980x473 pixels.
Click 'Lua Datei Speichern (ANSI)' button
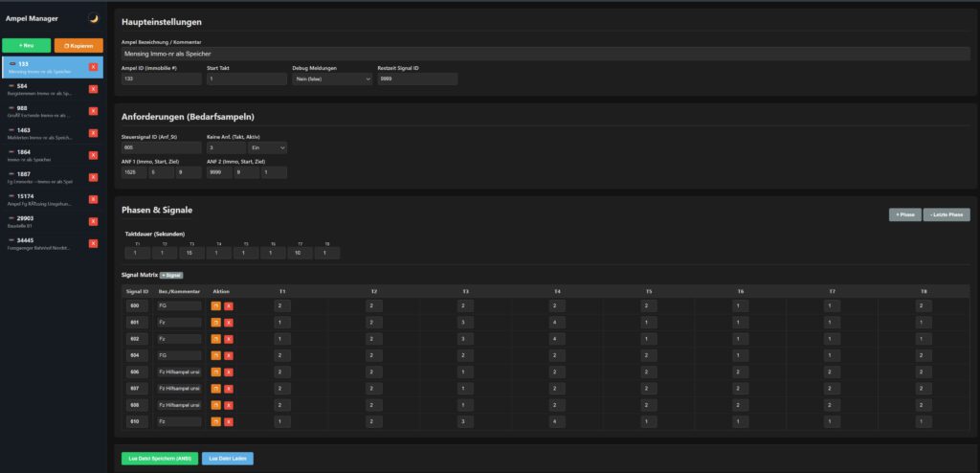click(157, 459)
